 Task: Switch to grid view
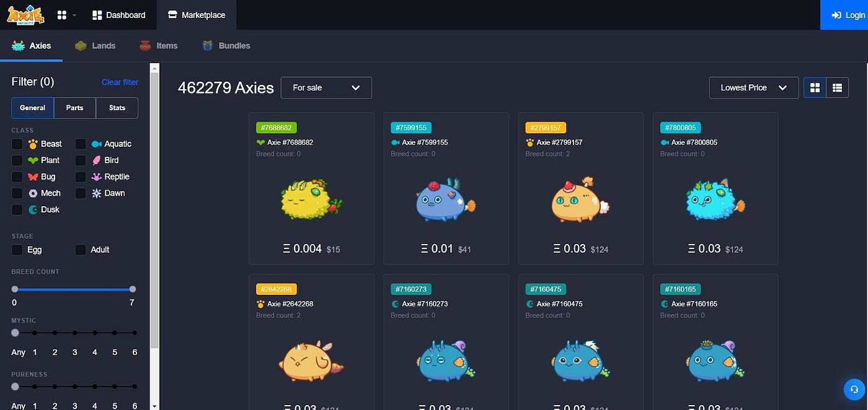(815, 88)
